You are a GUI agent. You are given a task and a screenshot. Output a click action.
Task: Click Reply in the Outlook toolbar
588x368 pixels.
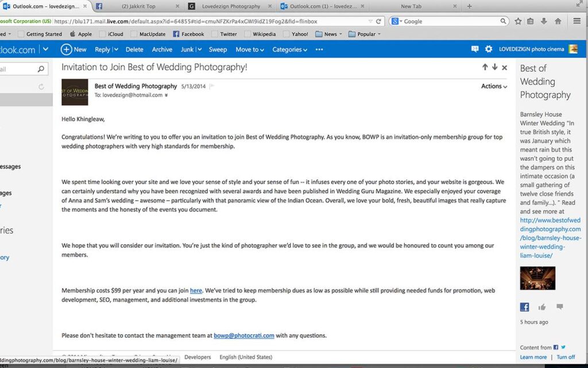102,49
